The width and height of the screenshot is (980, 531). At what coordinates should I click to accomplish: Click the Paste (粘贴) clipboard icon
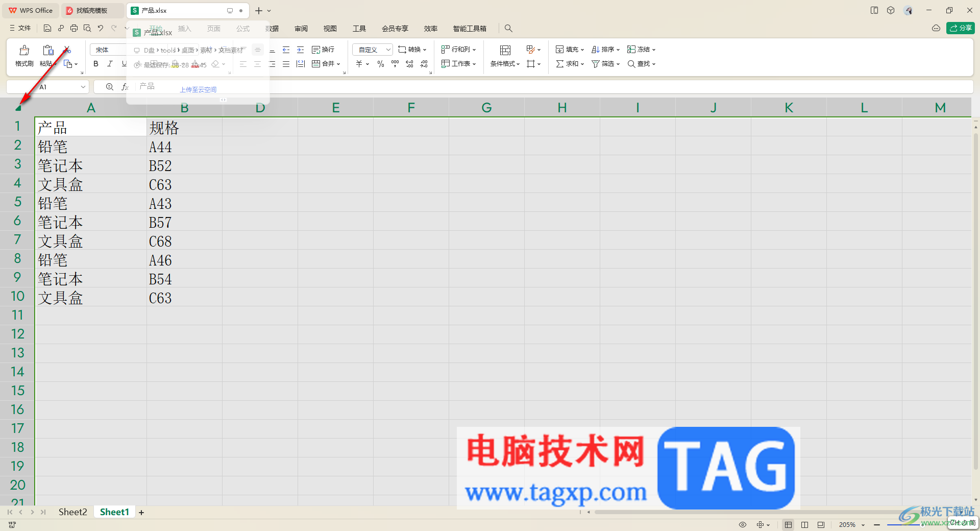(48, 50)
